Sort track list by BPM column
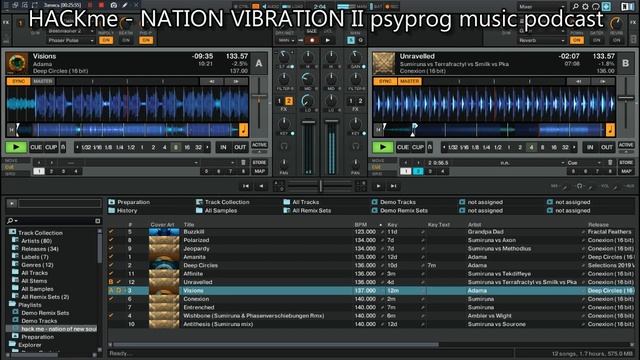 tap(361, 224)
